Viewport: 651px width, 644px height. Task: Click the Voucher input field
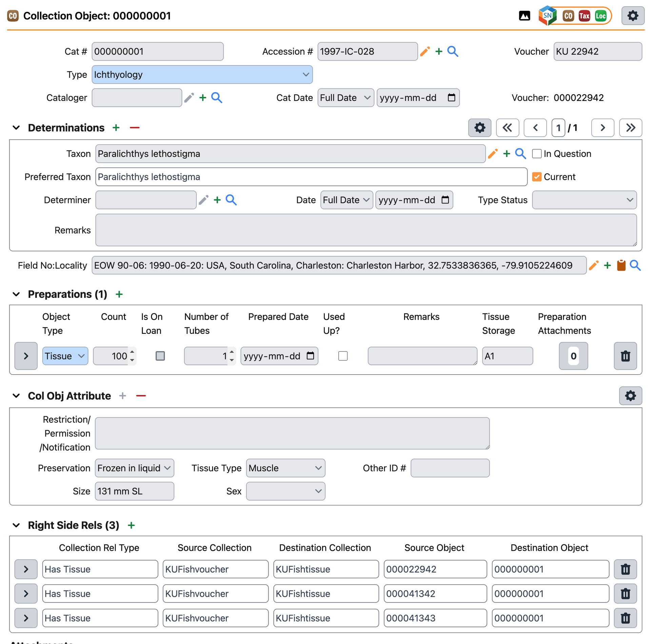click(x=597, y=52)
